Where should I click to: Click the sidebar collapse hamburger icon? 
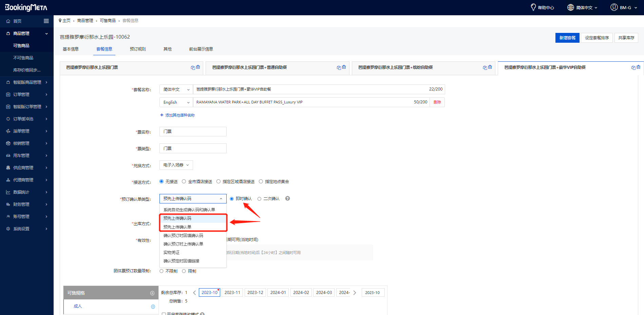click(x=46, y=21)
